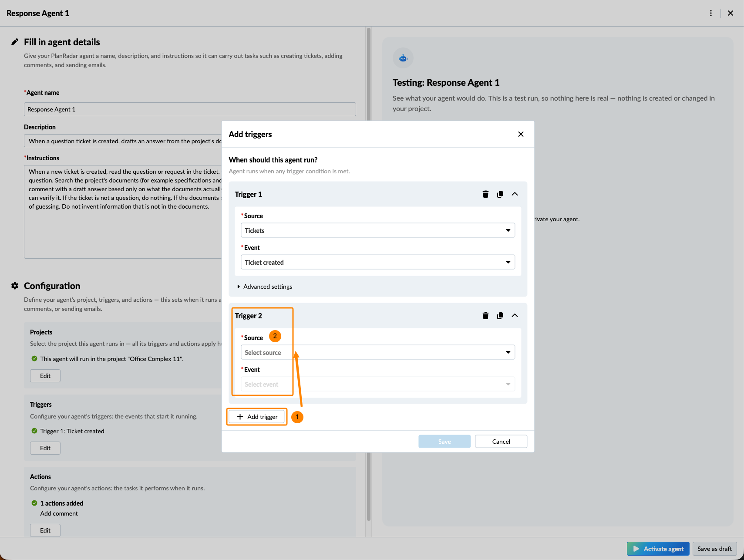
Task: Click the left panel vertical scrollbar
Action: click(369, 274)
